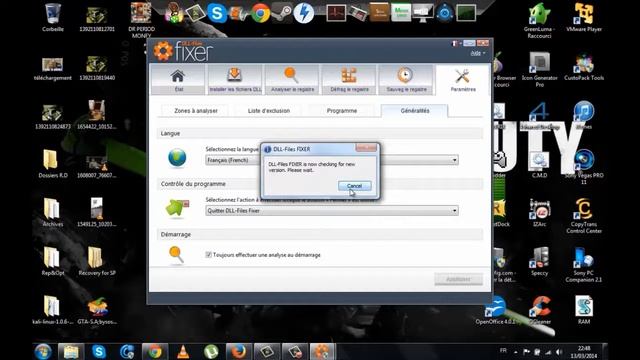
Task: Open C.M.D desktop shortcut
Action: (540, 164)
